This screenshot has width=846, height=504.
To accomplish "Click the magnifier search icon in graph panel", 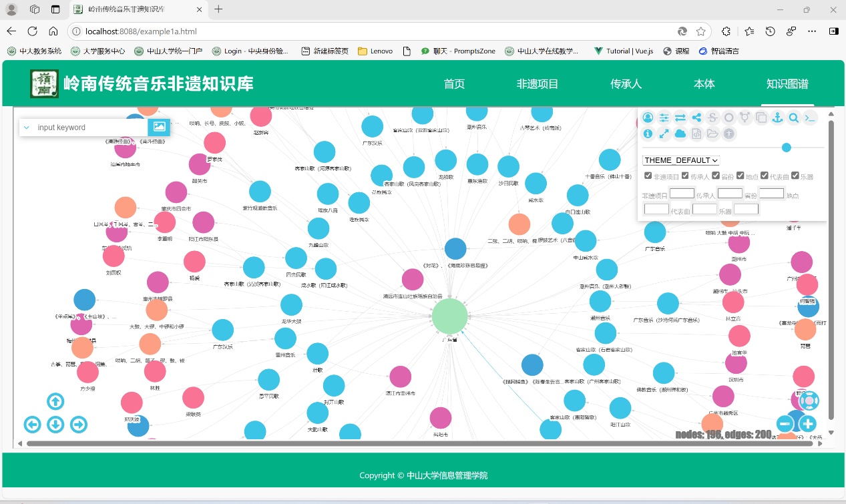I will tap(794, 118).
